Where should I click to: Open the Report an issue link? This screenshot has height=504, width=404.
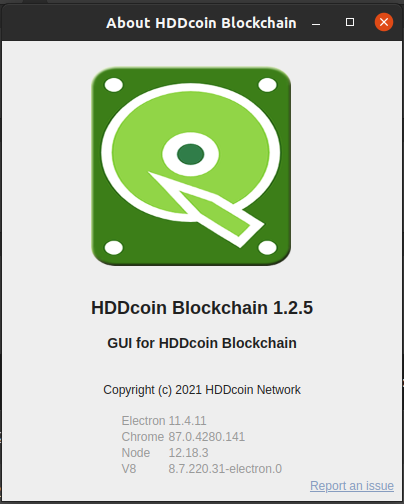[x=352, y=486]
